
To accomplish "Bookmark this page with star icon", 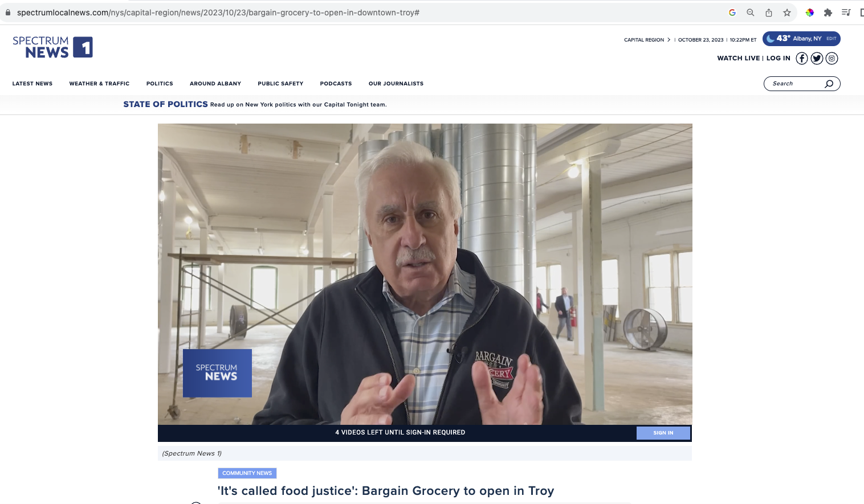I will (787, 13).
